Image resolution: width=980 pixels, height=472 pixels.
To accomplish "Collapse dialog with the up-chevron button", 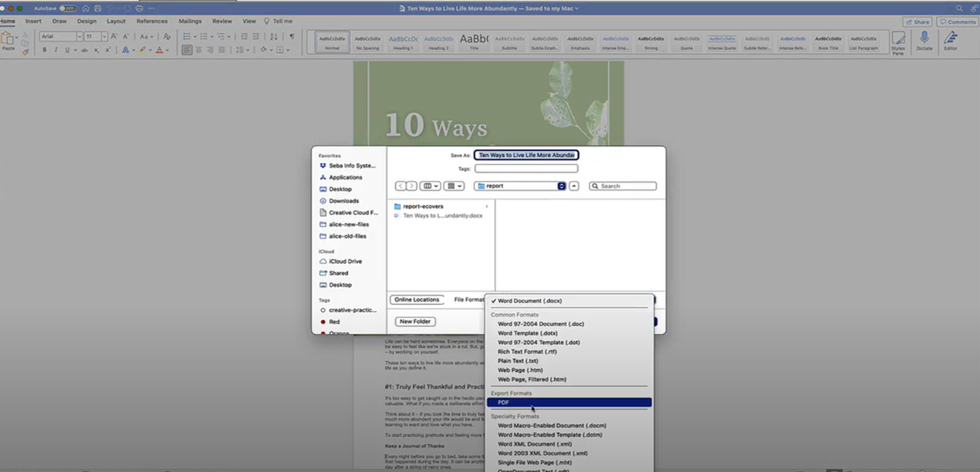I will pos(574,186).
